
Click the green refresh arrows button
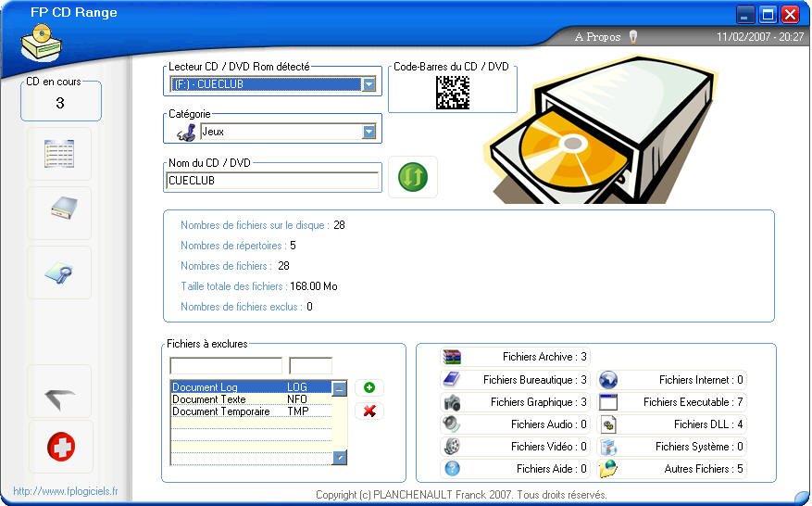[x=412, y=177]
